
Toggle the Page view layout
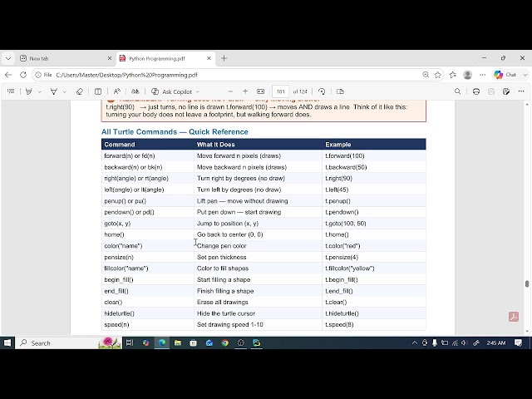coord(340,91)
